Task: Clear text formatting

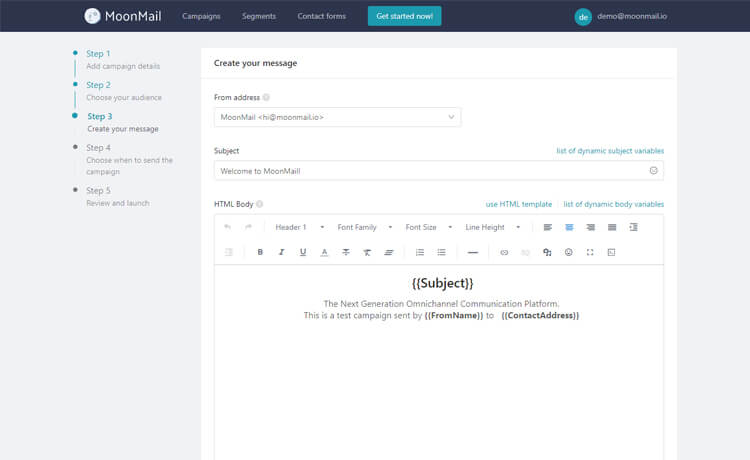Action: (x=367, y=252)
